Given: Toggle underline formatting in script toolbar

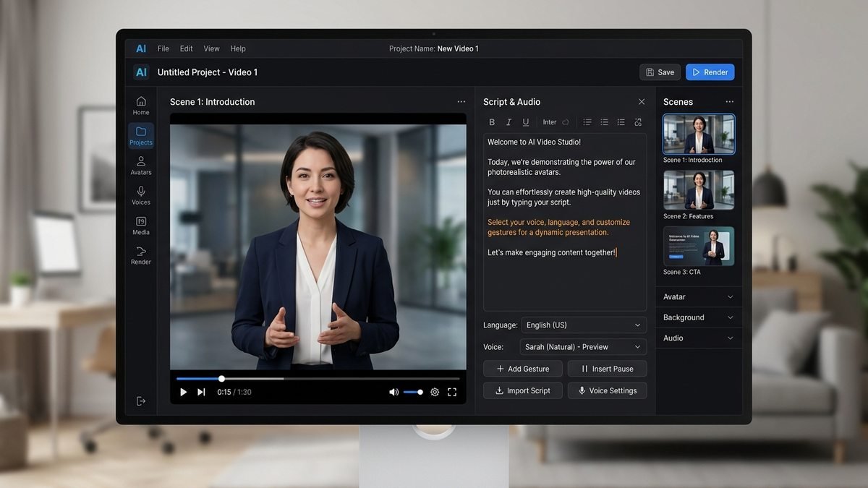Looking at the screenshot, I should [526, 122].
